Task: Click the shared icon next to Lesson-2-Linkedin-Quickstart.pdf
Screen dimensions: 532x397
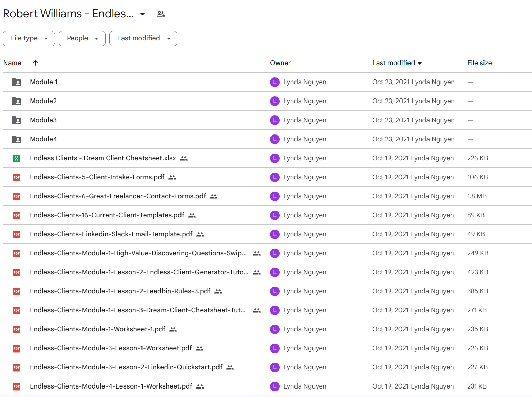Action: 230,367
